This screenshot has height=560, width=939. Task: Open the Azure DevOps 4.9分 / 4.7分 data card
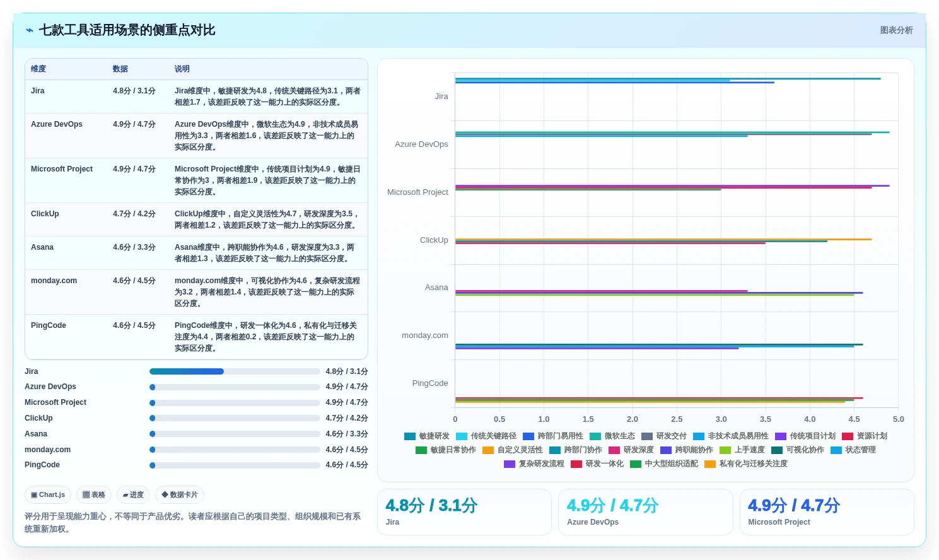[x=646, y=512]
